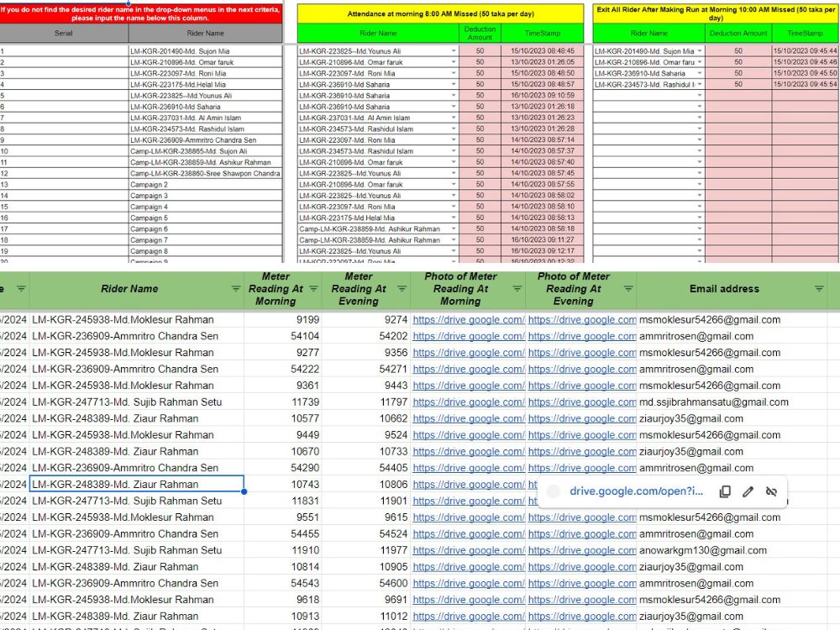The height and width of the screenshot is (630, 840).
Task: Open the evening photo link for reading 11797
Action: [x=582, y=402]
